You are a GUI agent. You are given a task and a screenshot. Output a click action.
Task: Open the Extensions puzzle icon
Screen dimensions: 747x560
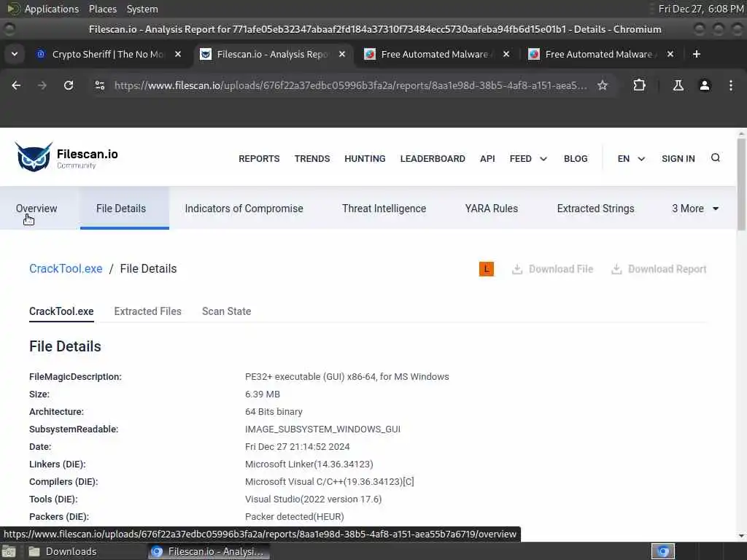click(639, 85)
